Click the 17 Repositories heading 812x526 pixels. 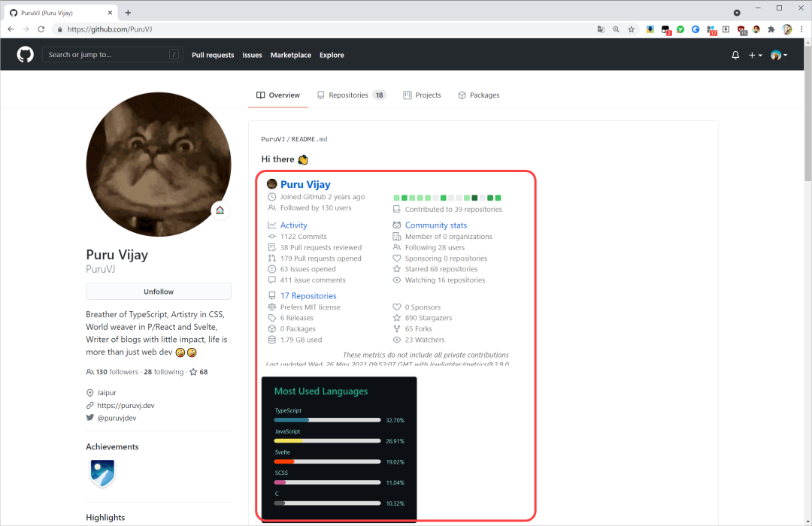[308, 295]
